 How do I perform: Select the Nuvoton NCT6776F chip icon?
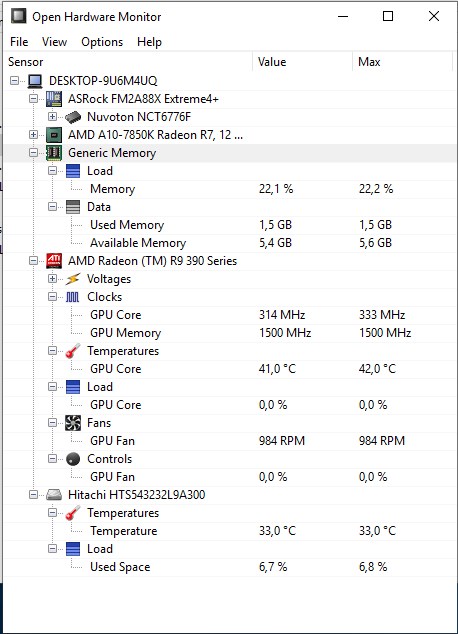coord(73,117)
